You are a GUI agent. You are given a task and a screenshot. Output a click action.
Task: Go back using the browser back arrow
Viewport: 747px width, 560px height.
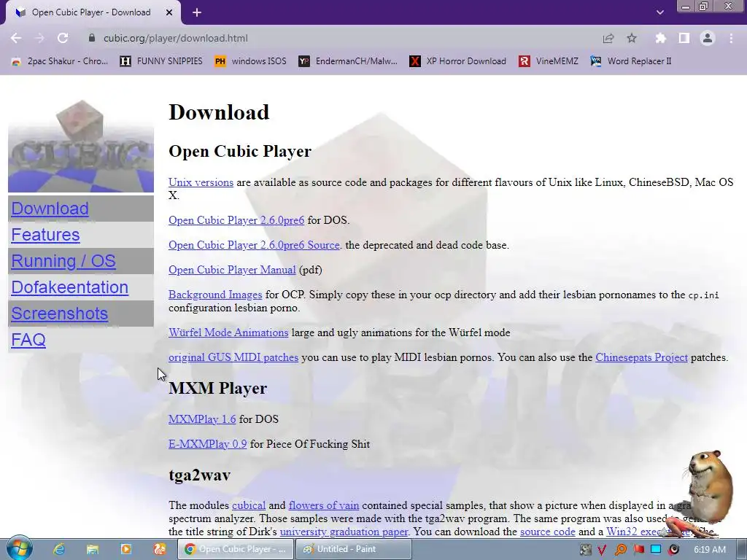tap(16, 38)
